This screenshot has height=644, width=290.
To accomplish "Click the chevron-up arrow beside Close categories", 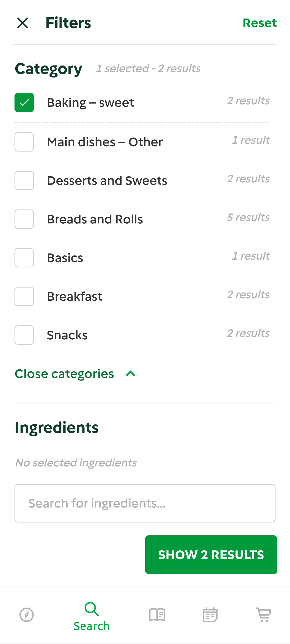I will coord(130,374).
